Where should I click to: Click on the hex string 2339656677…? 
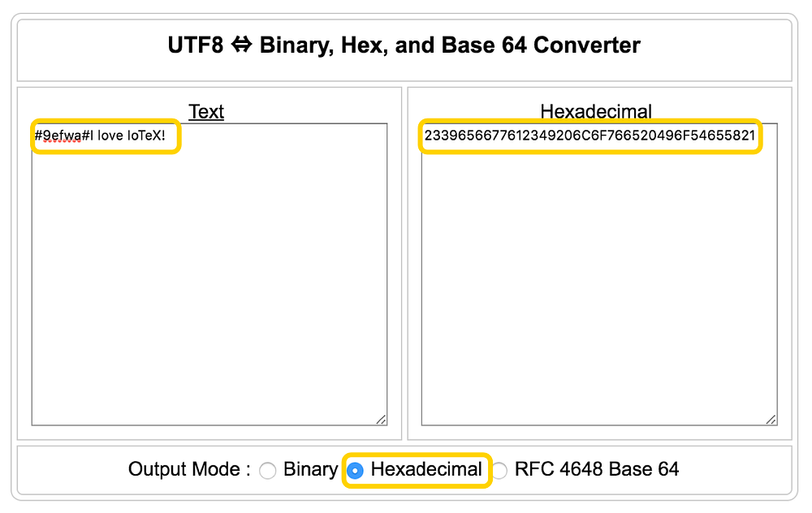pos(590,136)
